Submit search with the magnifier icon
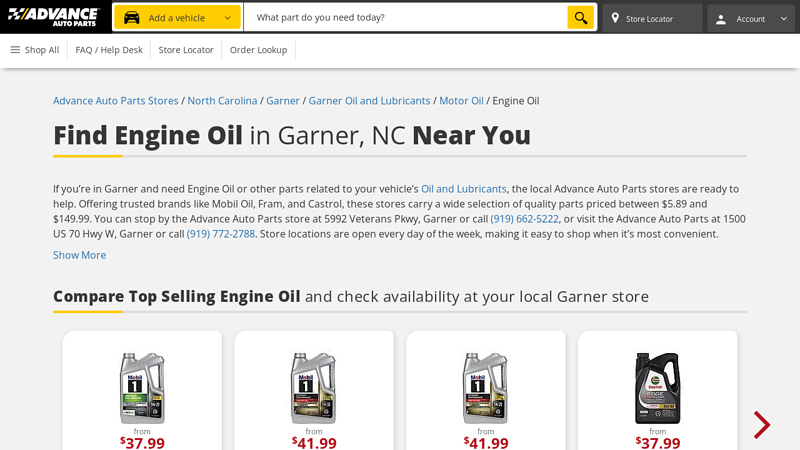The height and width of the screenshot is (450, 800). tap(581, 17)
